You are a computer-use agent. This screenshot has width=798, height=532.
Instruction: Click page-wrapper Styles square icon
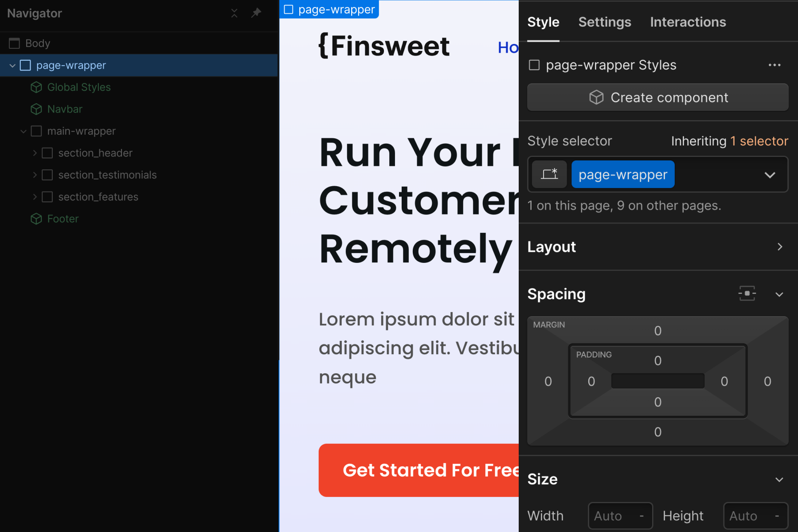534,65
